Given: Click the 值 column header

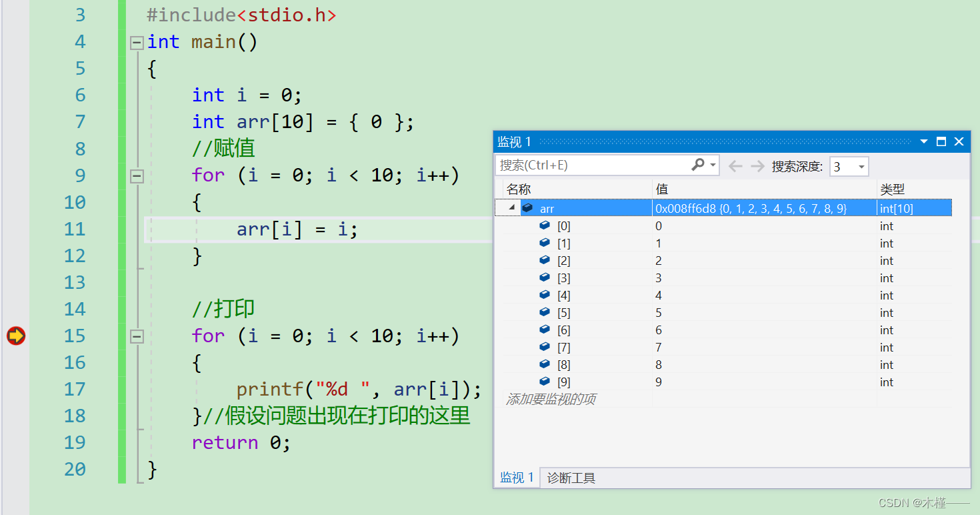Looking at the screenshot, I should point(765,189).
